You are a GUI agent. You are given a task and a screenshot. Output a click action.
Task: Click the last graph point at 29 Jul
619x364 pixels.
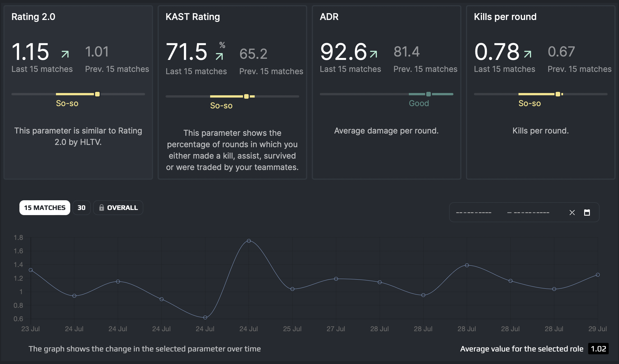click(598, 275)
